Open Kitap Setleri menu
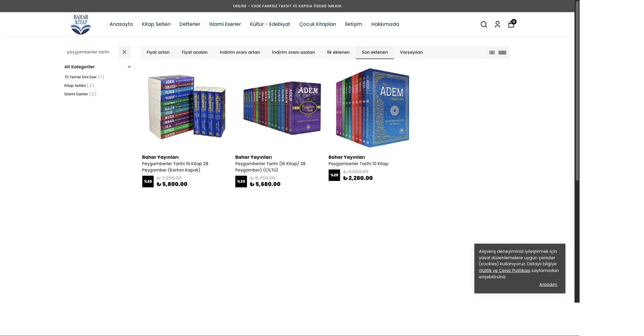Screen dimensions: 644x336 click(x=156, y=24)
